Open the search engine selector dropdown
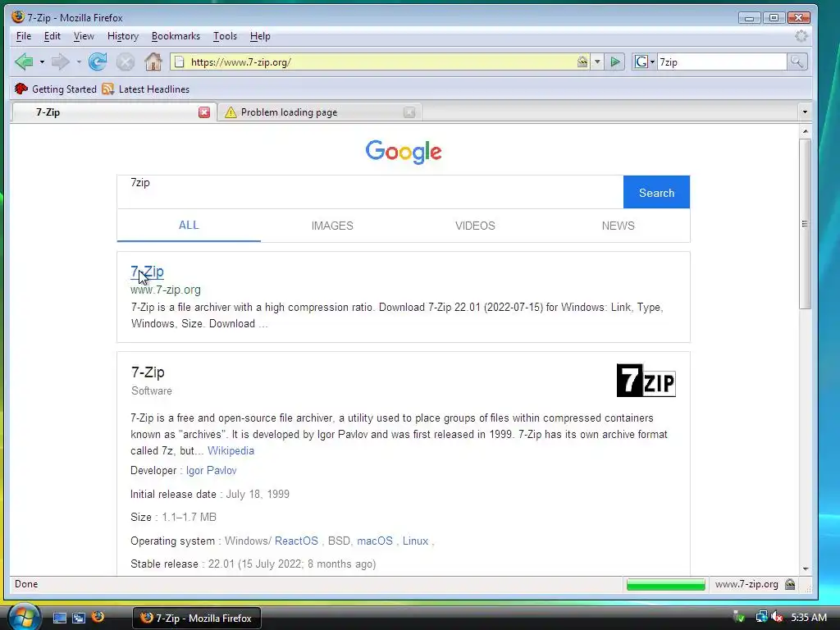Screen dimensions: 840x630 (x=645, y=62)
